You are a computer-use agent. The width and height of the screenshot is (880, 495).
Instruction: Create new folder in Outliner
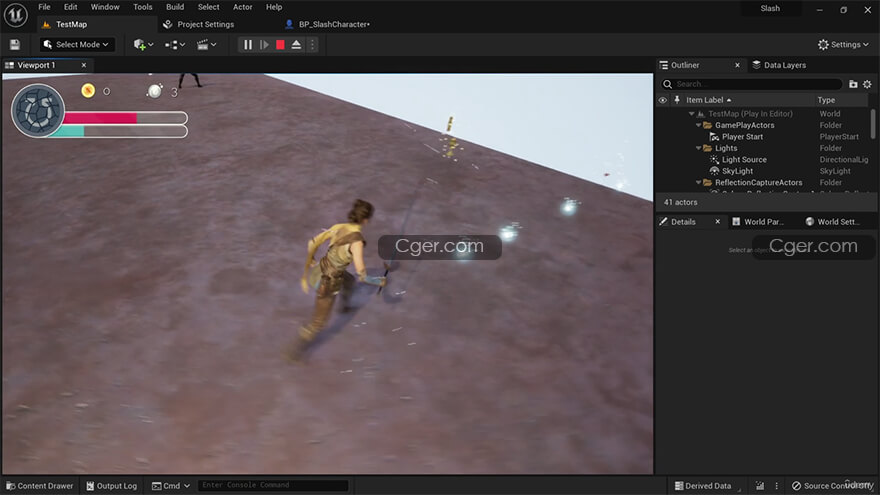pos(853,84)
